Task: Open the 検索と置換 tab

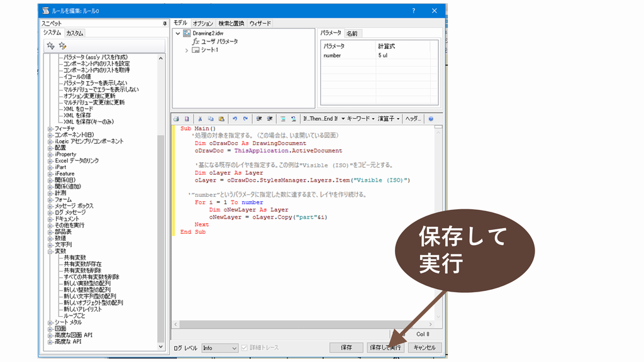Action: click(x=231, y=23)
